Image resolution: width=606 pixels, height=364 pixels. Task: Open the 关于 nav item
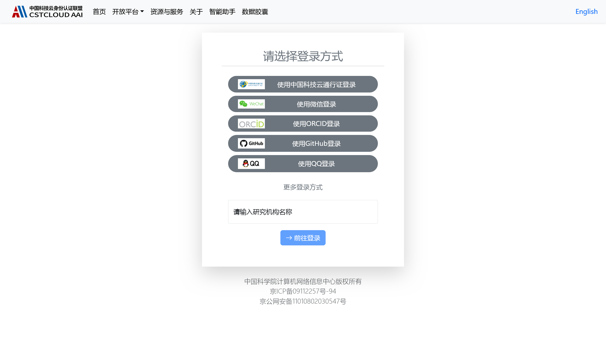(x=196, y=12)
